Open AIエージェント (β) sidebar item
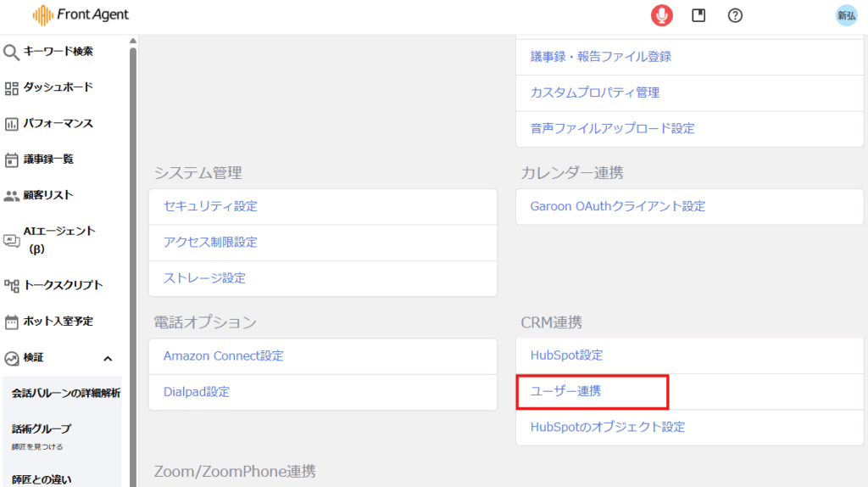The image size is (868, 487). [x=59, y=239]
